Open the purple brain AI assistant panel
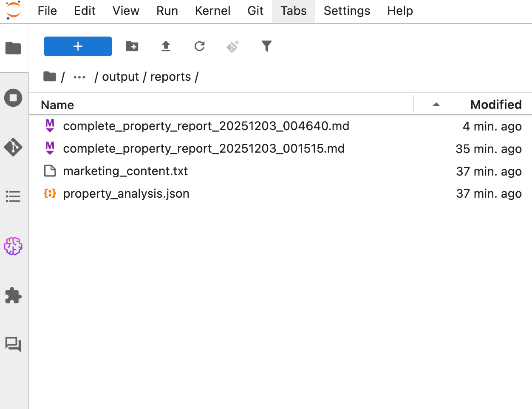Viewport: 532px width, 409px height. [x=13, y=246]
